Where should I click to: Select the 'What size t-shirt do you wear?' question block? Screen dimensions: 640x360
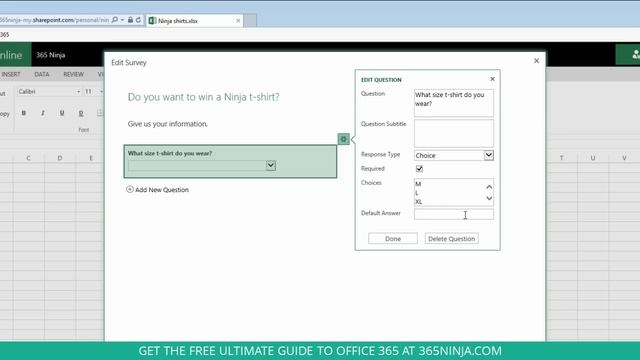coord(230,161)
